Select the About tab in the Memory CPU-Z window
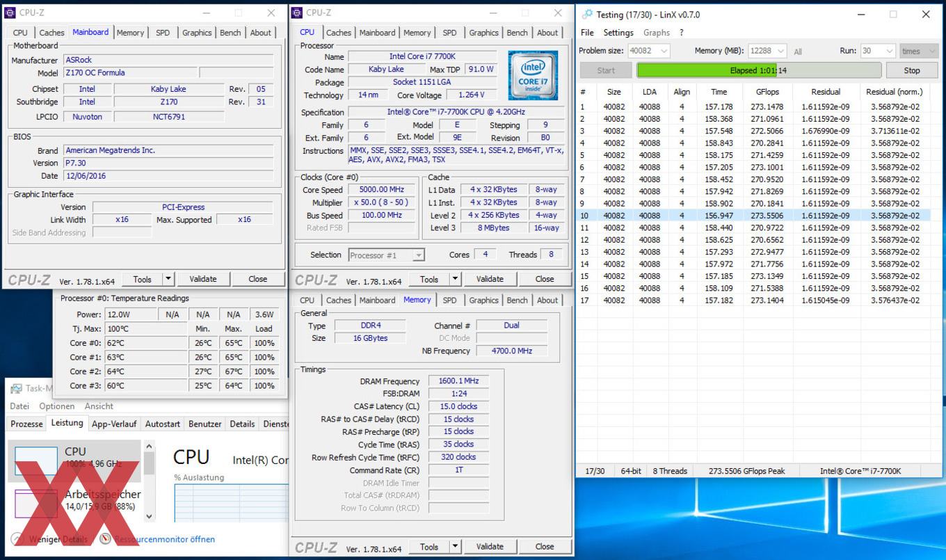The image size is (946, 560). point(547,301)
